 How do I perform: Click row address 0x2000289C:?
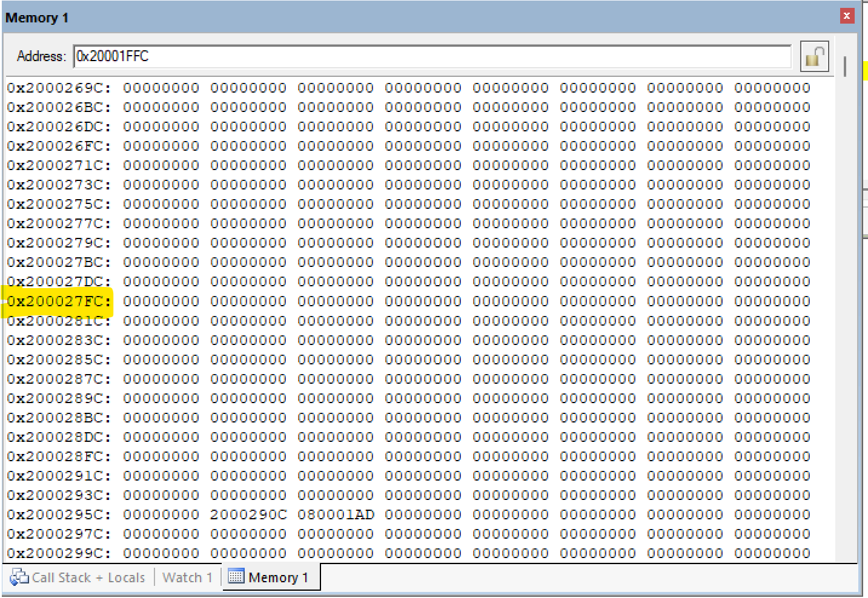pos(59,398)
